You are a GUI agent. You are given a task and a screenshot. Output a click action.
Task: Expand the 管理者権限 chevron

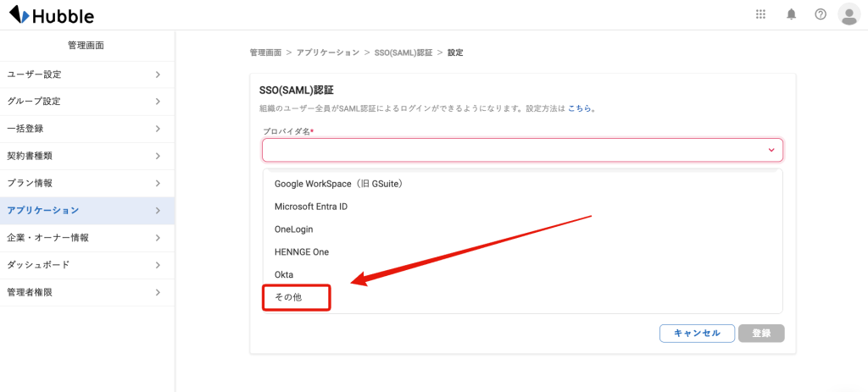click(x=158, y=292)
